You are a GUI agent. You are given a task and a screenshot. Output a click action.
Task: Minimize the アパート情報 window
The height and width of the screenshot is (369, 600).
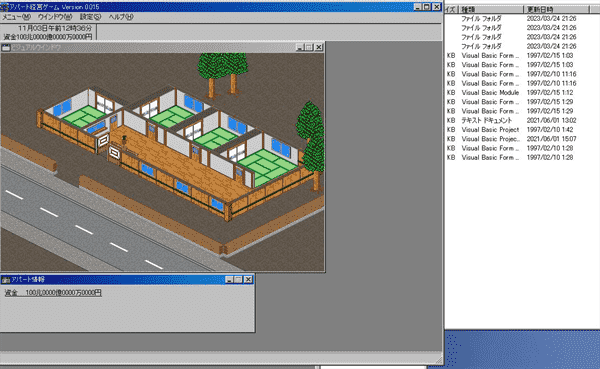(x=229, y=280)
